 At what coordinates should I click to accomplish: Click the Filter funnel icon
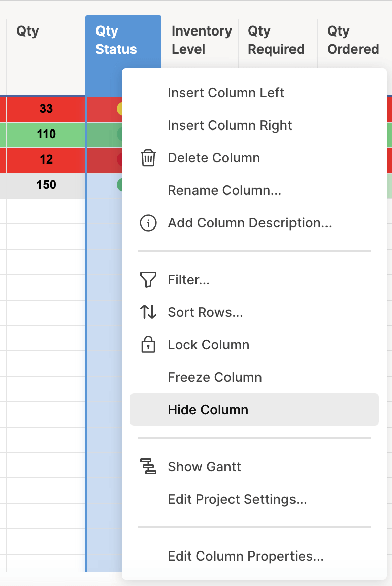148,280
